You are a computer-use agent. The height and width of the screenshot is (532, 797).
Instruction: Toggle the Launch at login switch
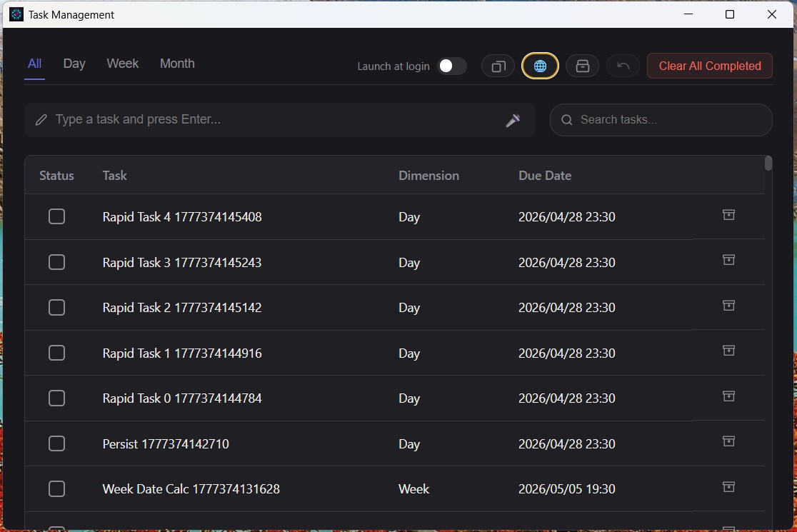452,66
